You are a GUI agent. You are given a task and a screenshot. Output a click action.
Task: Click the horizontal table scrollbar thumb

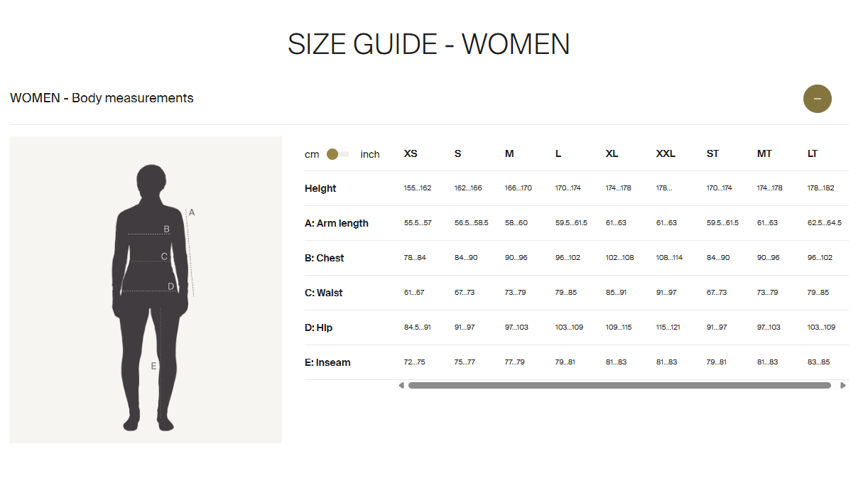coord(619,386)
